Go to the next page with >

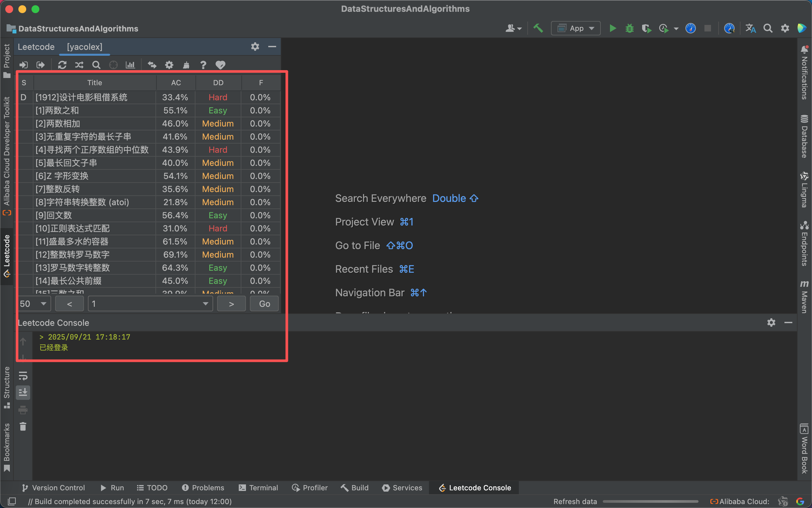[231, 304]
